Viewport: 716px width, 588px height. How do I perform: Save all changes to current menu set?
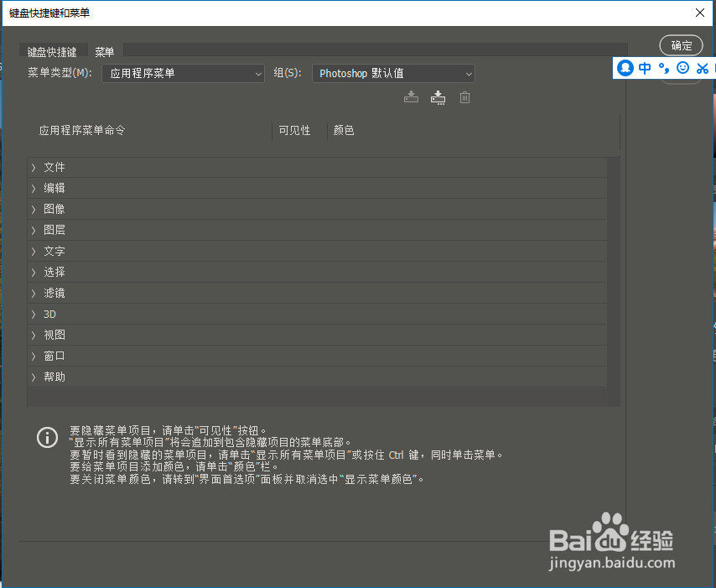pyautogui.click(x=411, y=97)
